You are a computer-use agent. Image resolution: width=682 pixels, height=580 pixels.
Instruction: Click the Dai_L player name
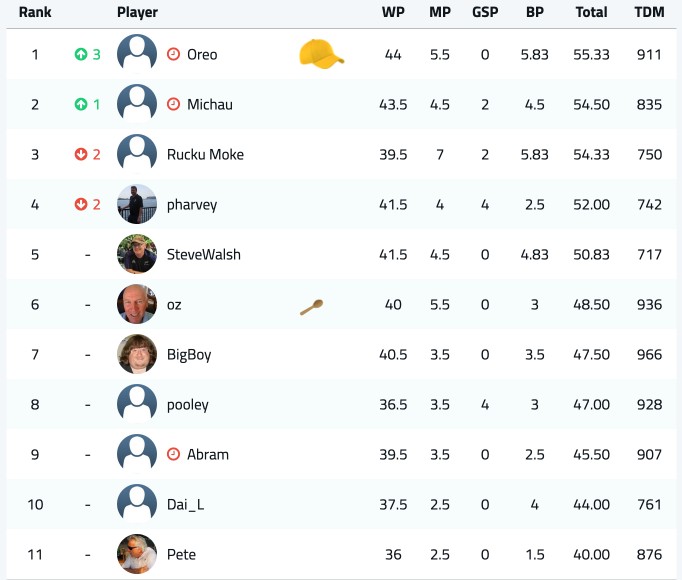pyautogui.click(x=185, y=505)
